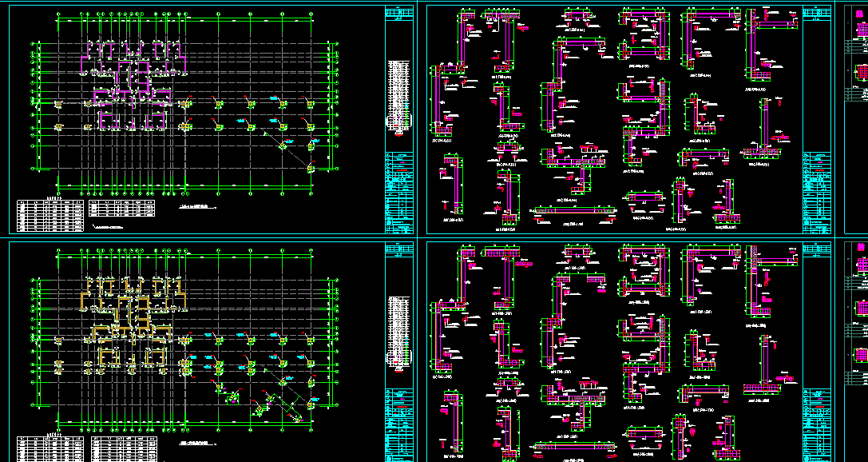The image size is (868, 462).
Task: Select the cyan title block of the orange-wall plan sheet
Action: 399,425
